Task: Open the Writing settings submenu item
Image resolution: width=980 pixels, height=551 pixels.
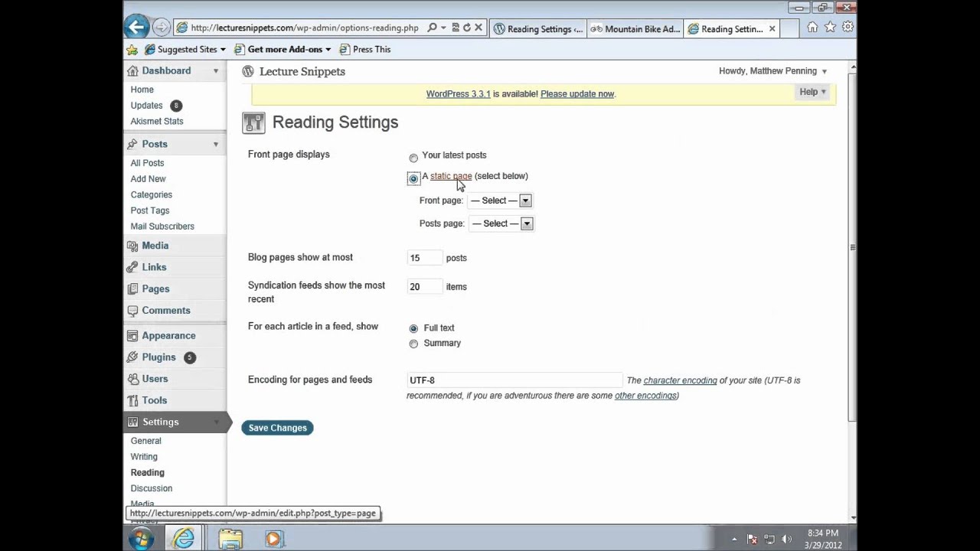Action: pos(144,457)
